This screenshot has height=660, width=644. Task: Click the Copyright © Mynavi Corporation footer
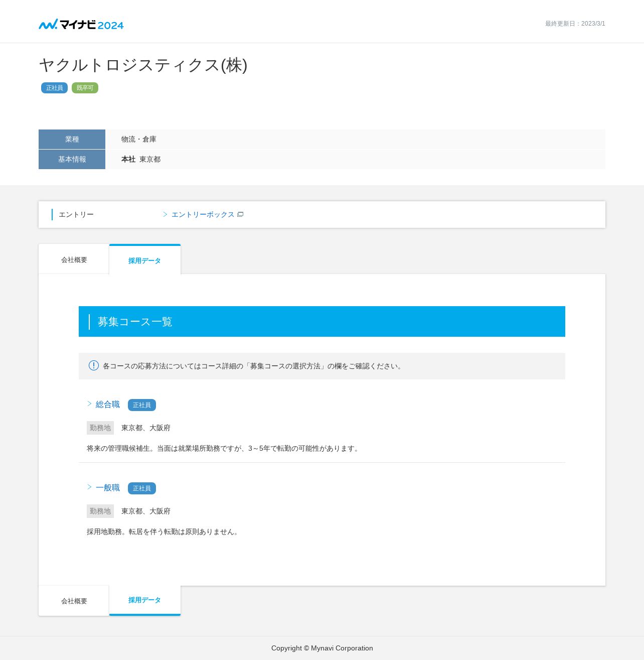tap(322, 648)
